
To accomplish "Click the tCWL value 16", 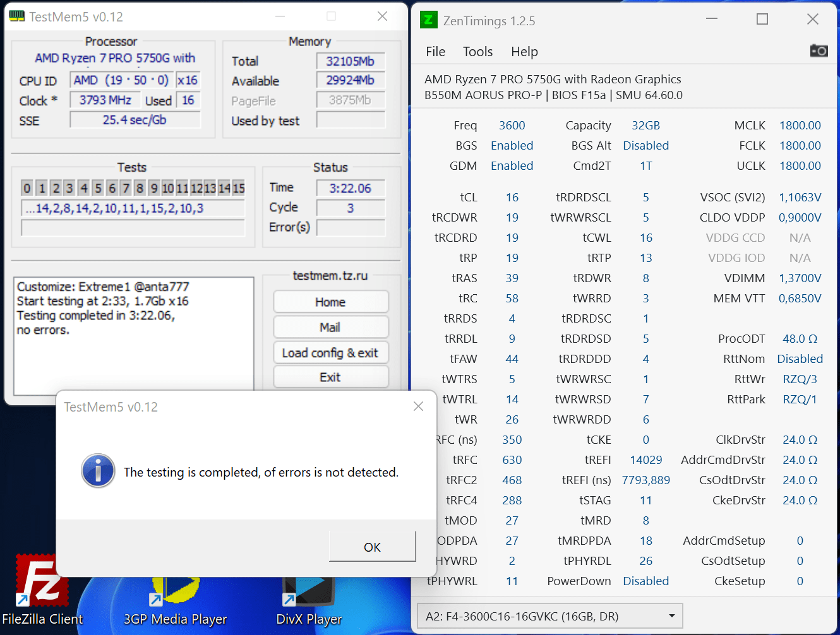I will (x=646, y=238).
